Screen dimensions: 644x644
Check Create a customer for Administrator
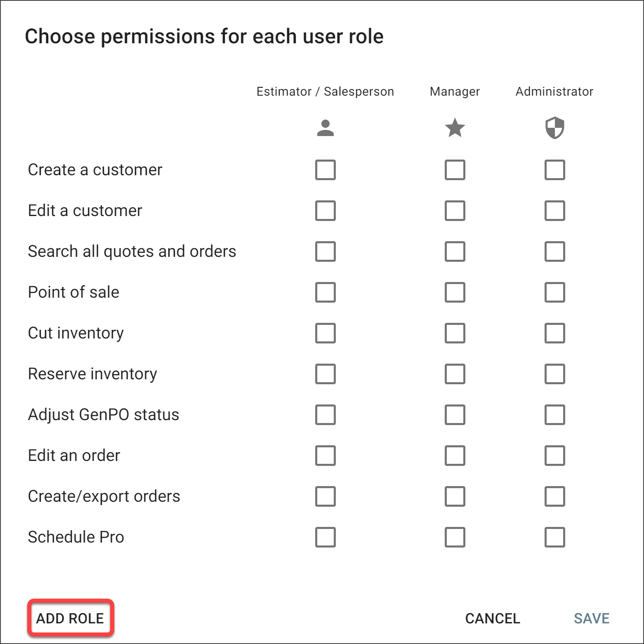pyautogui.click(x=554, y=170)
